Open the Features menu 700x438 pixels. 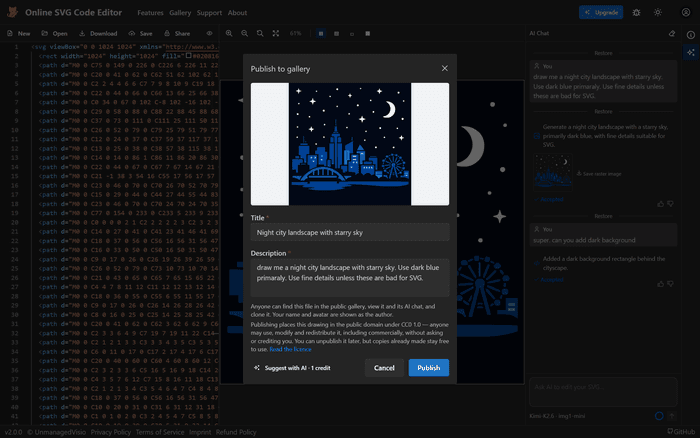(x=150, y=13)
